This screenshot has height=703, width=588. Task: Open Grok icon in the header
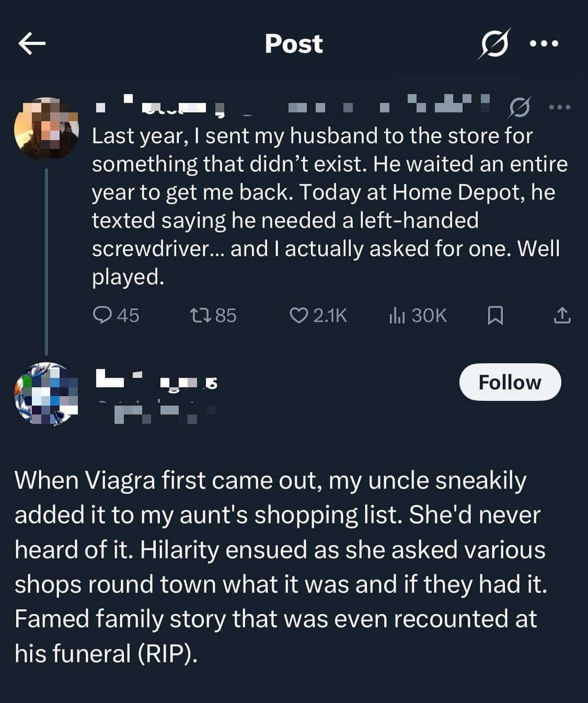(493, 43)
